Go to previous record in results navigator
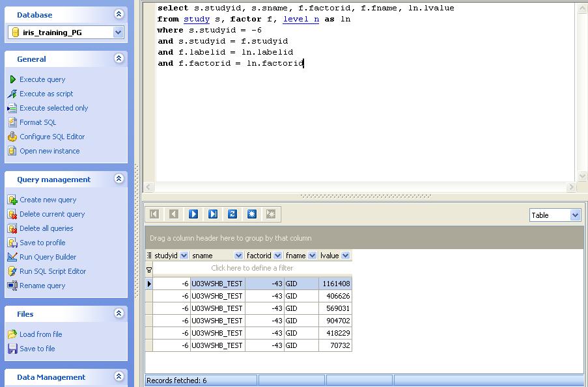588x387 pixels. [174, 214]
